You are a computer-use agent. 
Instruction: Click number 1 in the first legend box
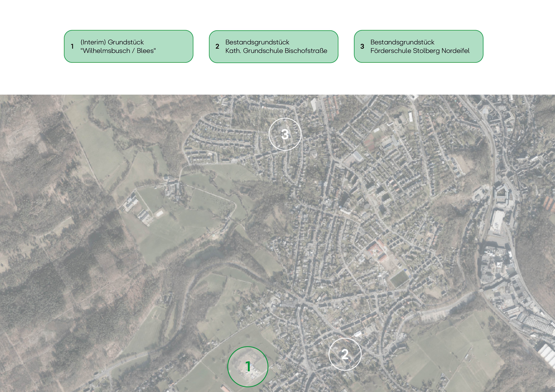tap(72, 46)
